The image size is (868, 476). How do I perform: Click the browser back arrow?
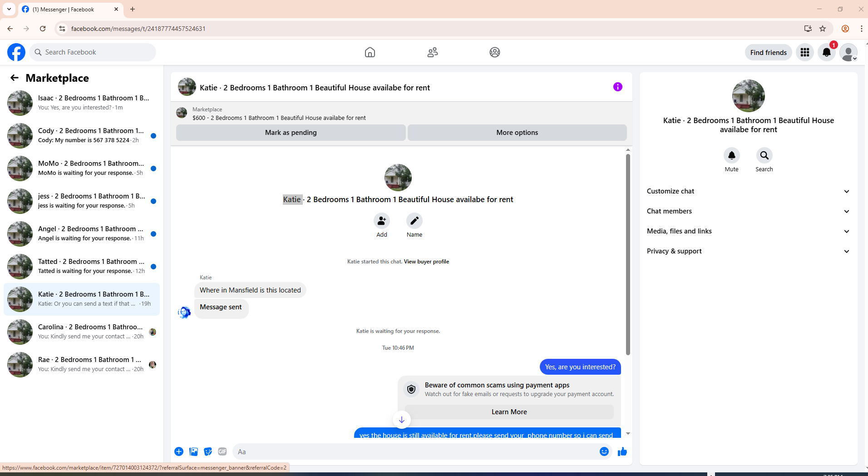[10, 29]
